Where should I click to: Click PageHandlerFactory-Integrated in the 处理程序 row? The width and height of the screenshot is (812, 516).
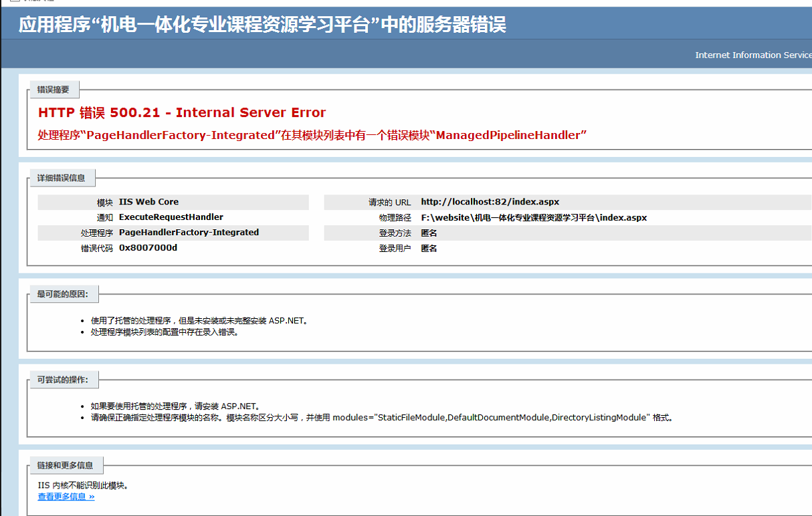tap(189, 233)
